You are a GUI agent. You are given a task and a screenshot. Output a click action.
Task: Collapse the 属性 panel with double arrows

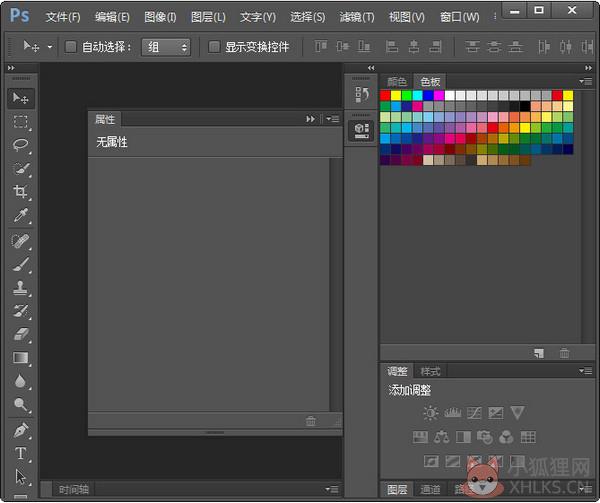(x=310, y=119)
